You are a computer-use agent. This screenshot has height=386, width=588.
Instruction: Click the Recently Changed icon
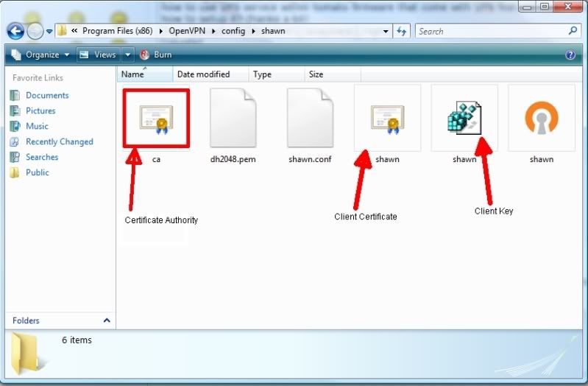[15, 141]
